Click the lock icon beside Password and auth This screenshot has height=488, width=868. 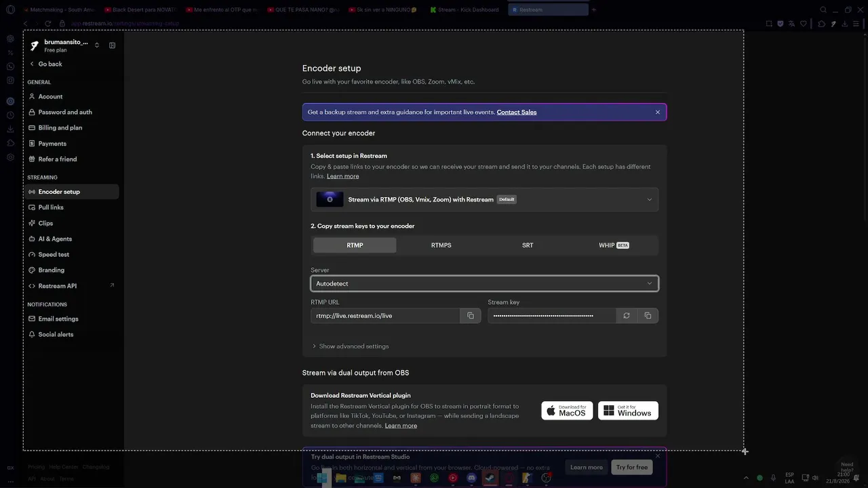tap(32, 113)
